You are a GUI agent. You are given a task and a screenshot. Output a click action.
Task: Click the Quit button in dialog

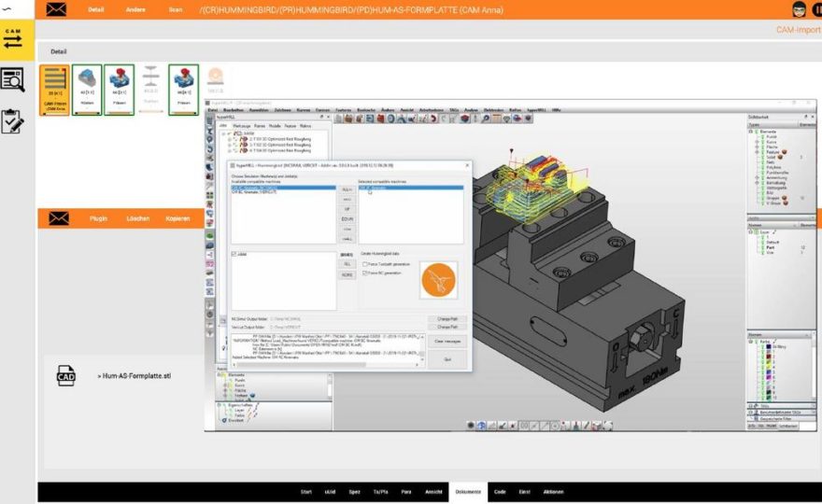447,359
